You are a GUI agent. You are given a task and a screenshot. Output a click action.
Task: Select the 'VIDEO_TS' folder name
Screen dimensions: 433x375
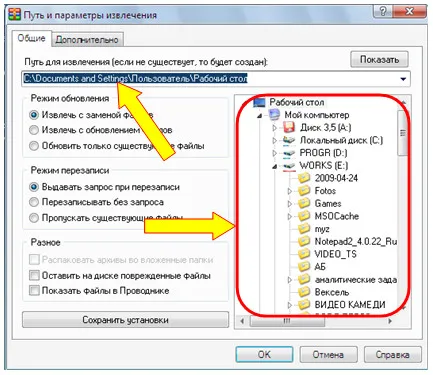point(335,254)
